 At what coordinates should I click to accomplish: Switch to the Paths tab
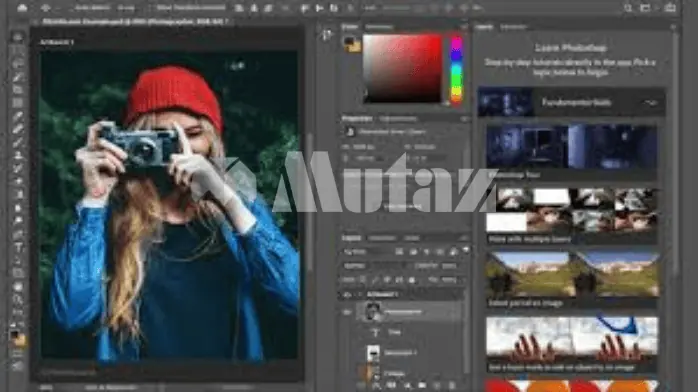pyautogui.click(x=411, y=238)
